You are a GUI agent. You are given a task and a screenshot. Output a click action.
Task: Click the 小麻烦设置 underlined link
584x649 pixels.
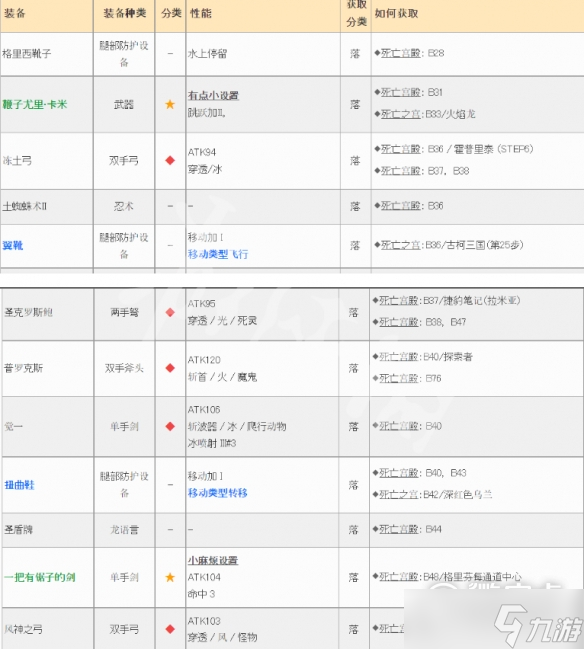pos(213,560)
